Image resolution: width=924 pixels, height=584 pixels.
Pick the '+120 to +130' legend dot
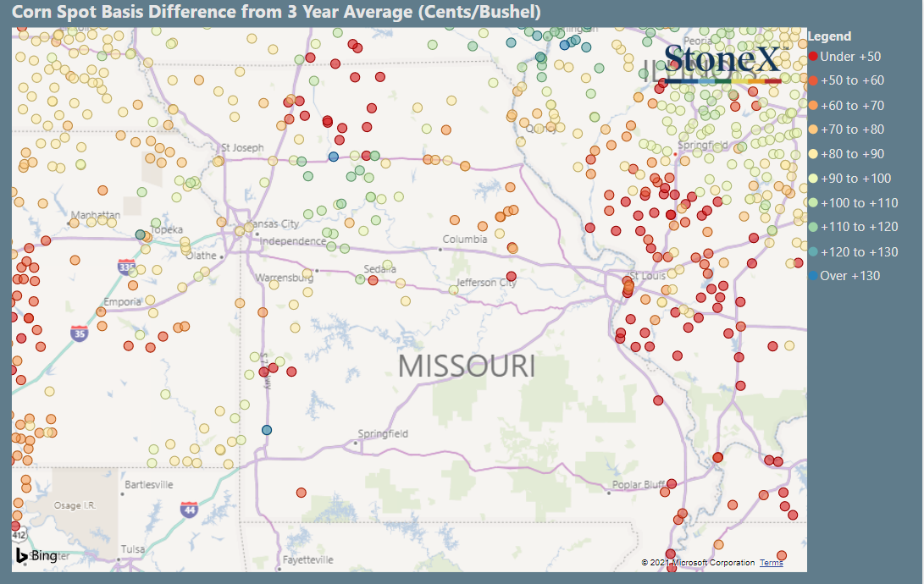813,252
